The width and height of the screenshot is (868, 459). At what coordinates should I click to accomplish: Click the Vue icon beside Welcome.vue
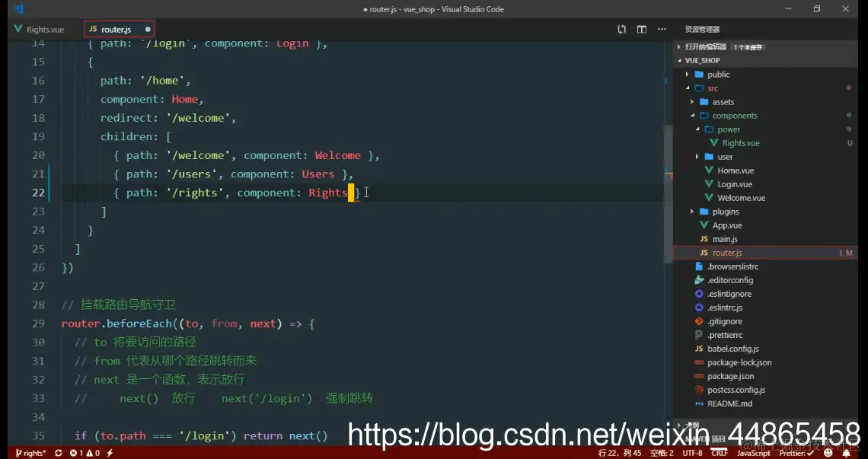click(709, 198)
